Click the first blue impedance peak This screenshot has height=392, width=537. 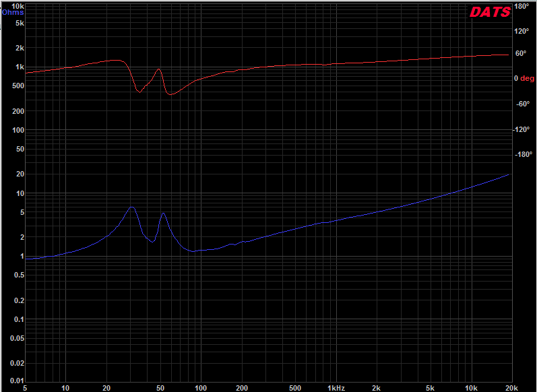131,207
